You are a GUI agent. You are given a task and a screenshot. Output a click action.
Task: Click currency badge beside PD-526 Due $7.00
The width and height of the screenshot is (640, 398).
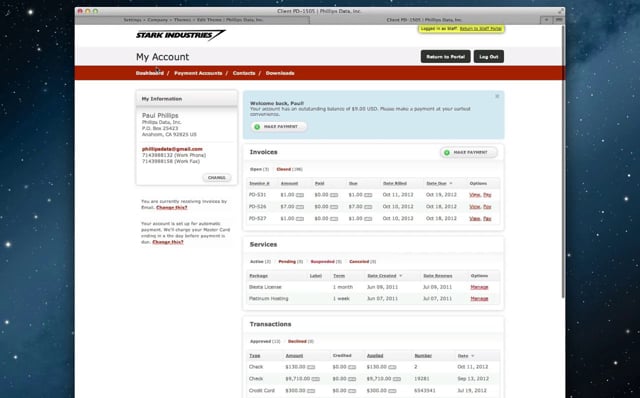368,207
